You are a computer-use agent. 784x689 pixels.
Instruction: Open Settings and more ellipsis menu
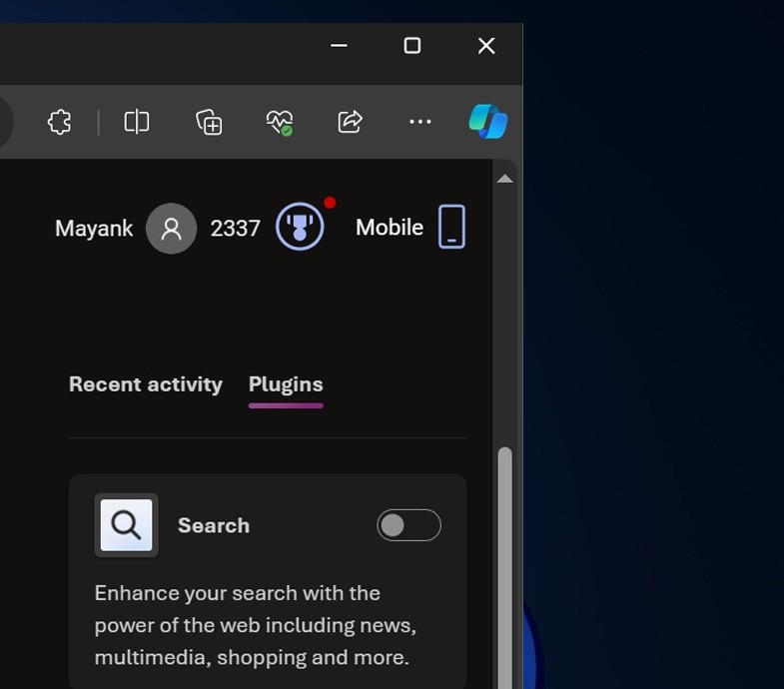[x=420, y=122]
